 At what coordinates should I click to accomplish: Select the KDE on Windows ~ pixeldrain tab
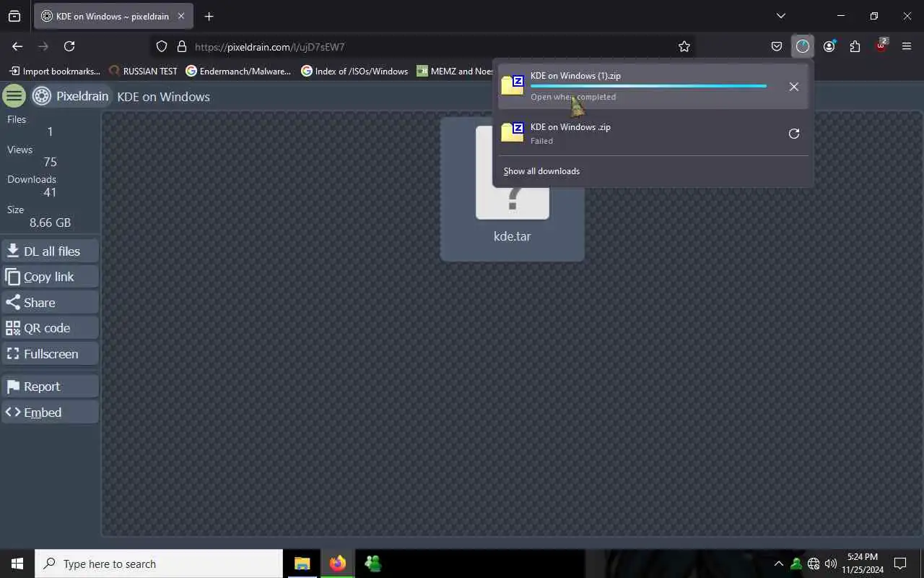click(x=114, y=16)
